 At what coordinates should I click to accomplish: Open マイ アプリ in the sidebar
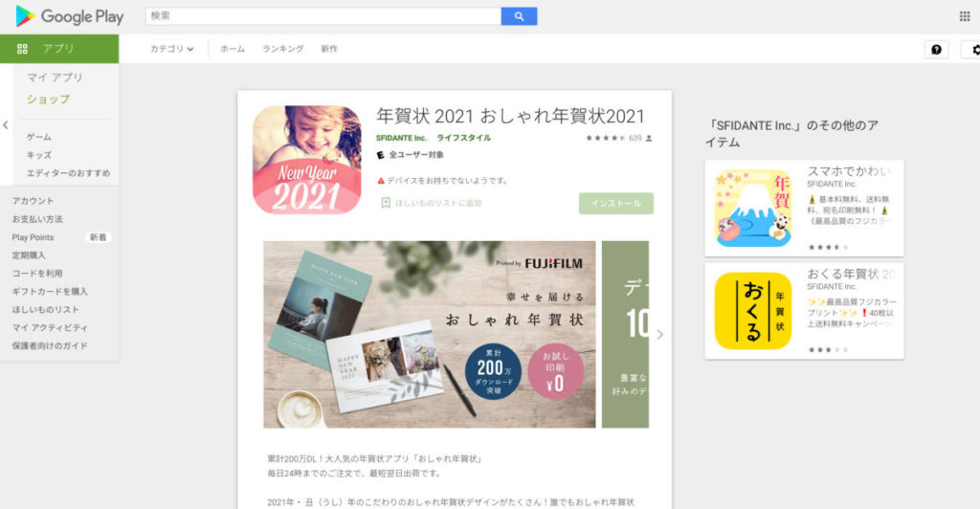(x=55, y=77)
